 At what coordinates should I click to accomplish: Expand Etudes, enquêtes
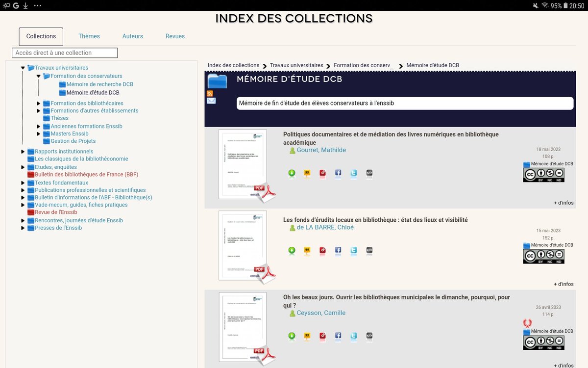23,167
